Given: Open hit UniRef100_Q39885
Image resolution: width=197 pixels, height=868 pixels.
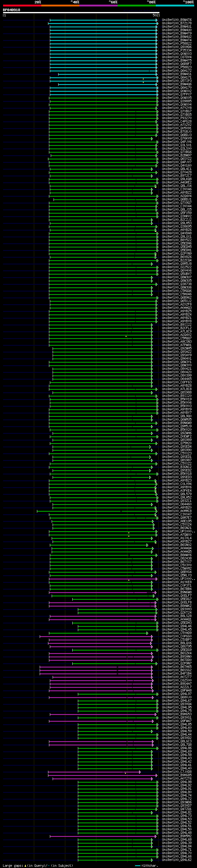Looking at the screenshot, I should click(x=176, y=101).
